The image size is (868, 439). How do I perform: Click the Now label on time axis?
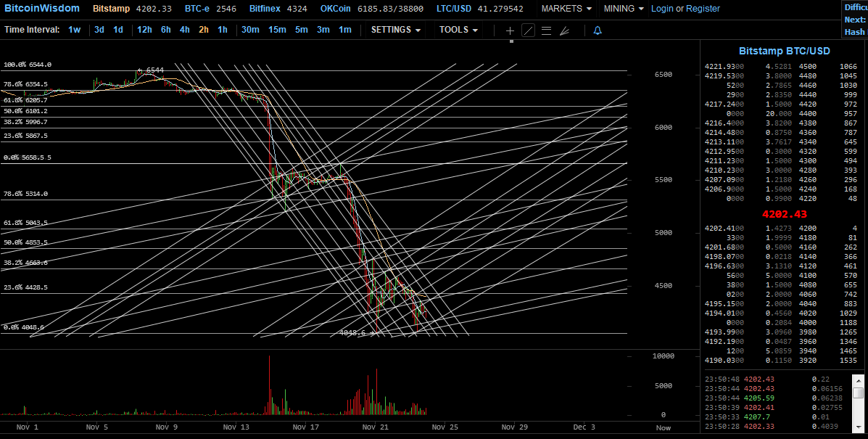pos(664,427)
